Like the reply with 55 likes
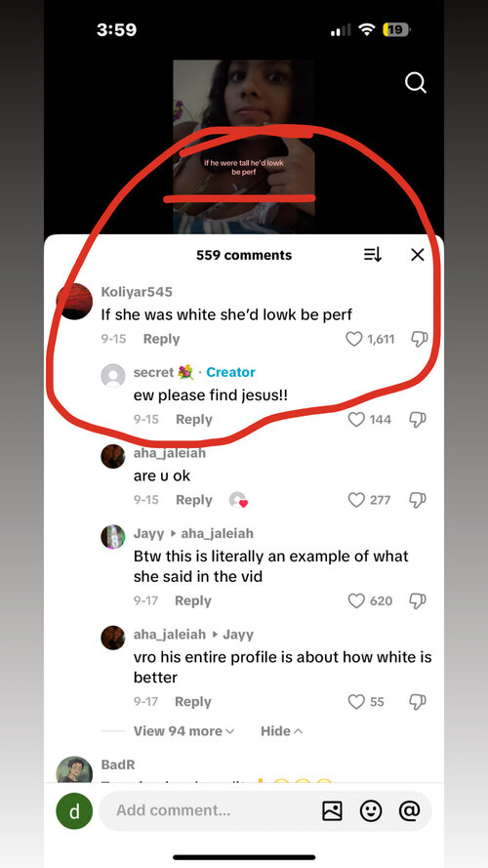 (356, 701)
